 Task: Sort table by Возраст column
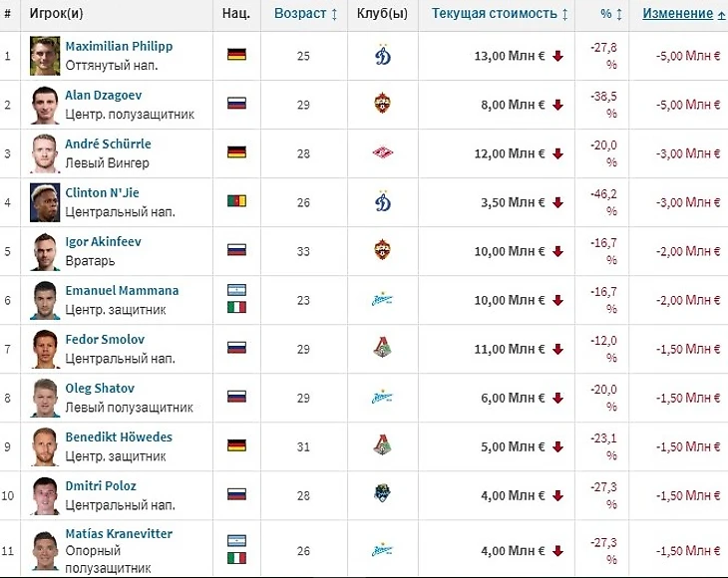303,14
